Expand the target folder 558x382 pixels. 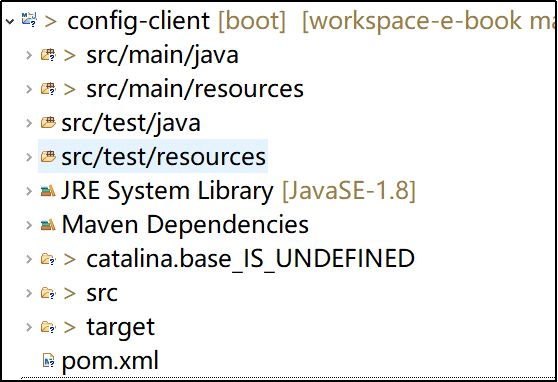(29, 327)
